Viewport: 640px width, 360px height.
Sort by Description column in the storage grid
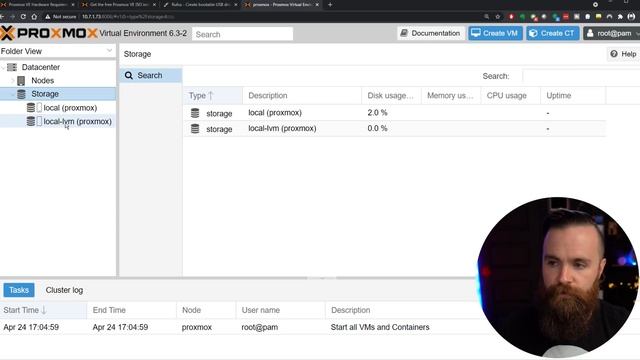coord(302,96)
